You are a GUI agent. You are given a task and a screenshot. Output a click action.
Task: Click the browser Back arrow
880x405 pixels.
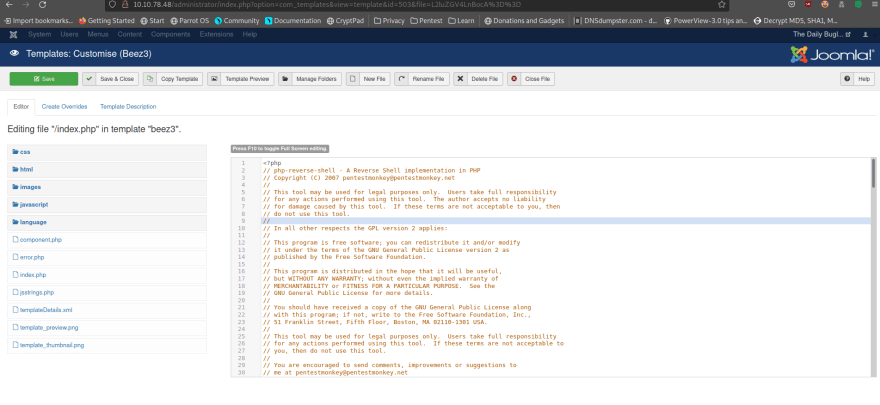[x=10, y=4]
